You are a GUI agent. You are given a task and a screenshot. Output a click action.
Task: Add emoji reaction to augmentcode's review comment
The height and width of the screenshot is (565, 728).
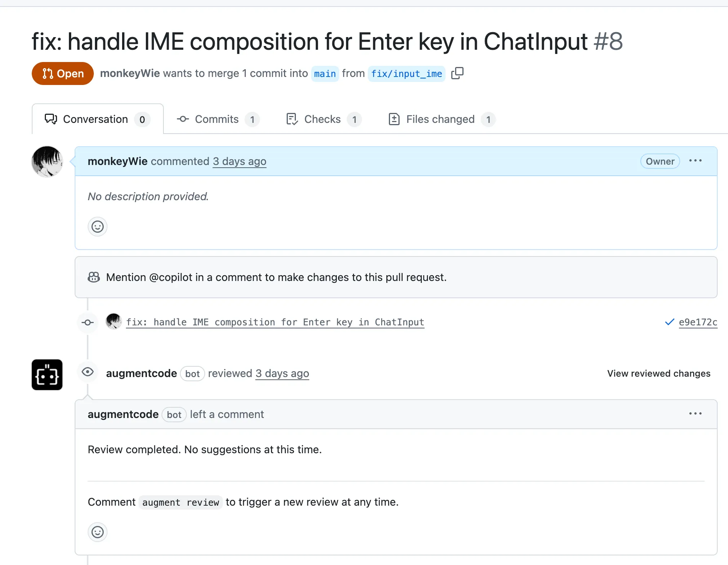point(98,532)
